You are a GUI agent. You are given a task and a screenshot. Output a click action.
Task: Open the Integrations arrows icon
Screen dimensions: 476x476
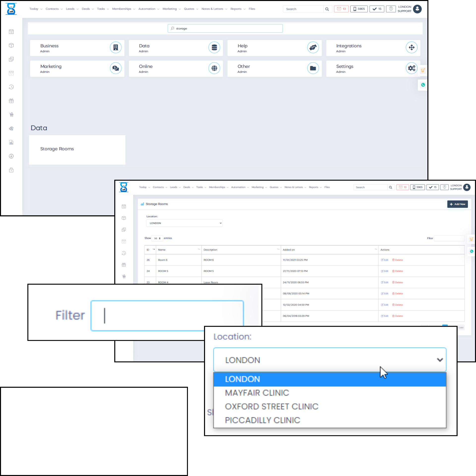point(412,47)
